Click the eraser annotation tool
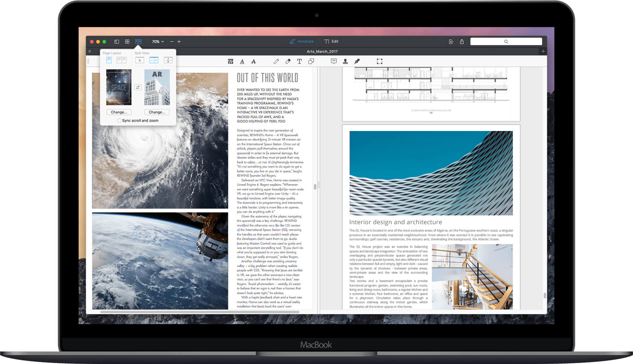633x364 pixels. pos(287,61)
